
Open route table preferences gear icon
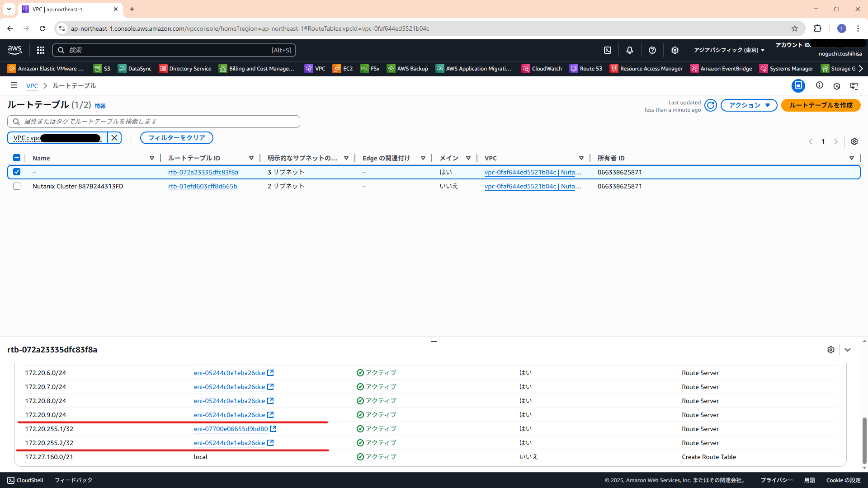click(x=854, y=141)
